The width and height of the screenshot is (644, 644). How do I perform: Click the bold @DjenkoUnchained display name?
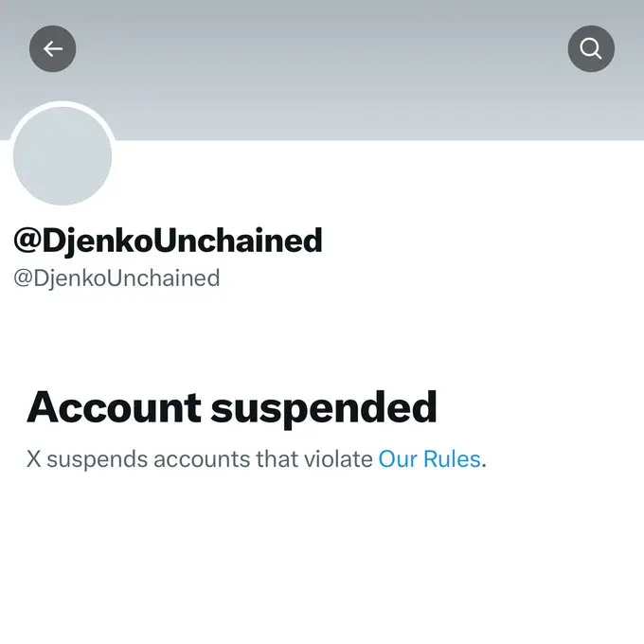coord(168,241)
